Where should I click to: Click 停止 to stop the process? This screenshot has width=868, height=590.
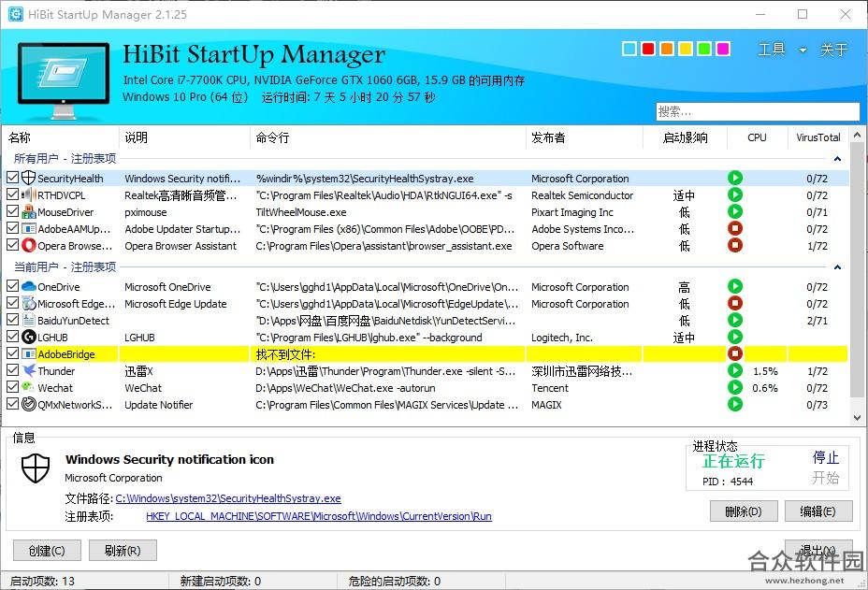coord(825,457)
